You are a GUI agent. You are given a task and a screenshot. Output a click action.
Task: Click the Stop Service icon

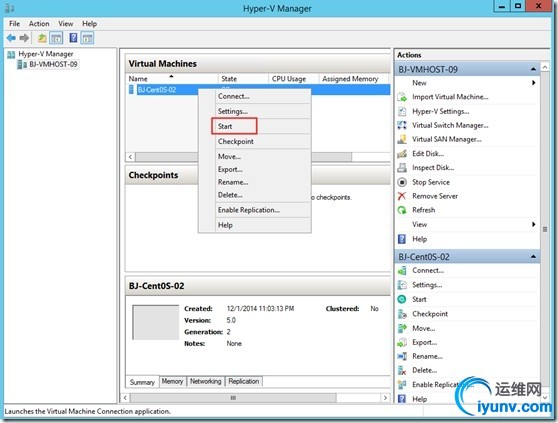pos(402,182)
